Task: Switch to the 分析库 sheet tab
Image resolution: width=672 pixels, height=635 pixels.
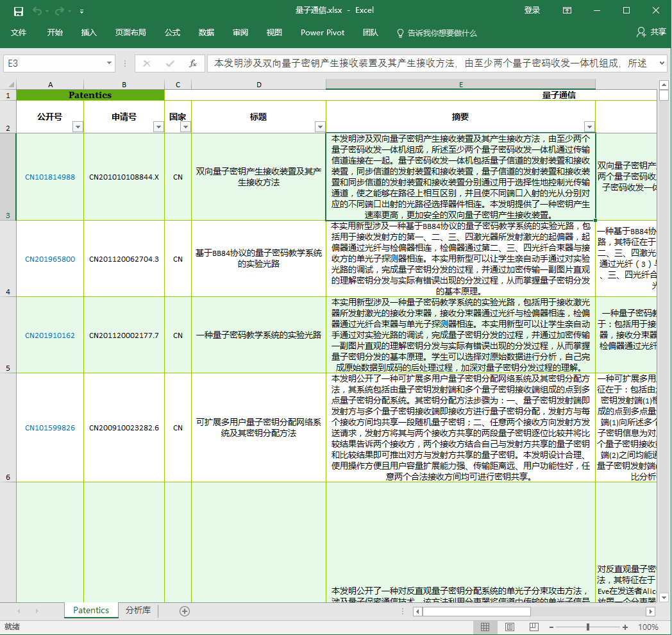Action: click(138, 610)
